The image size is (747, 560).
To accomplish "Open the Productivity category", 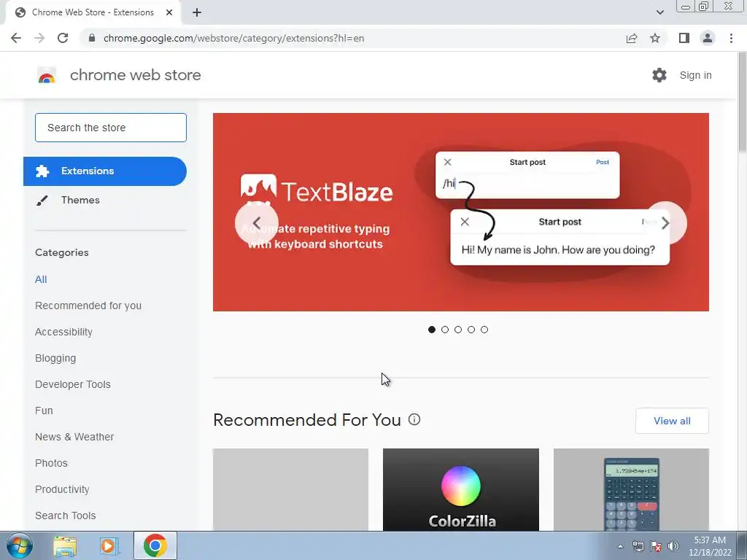I will (x=62, y=489).
